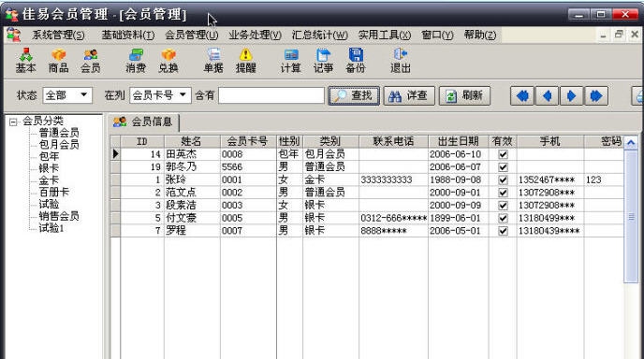Launch the 计算 calculator icon

(291, 61)
